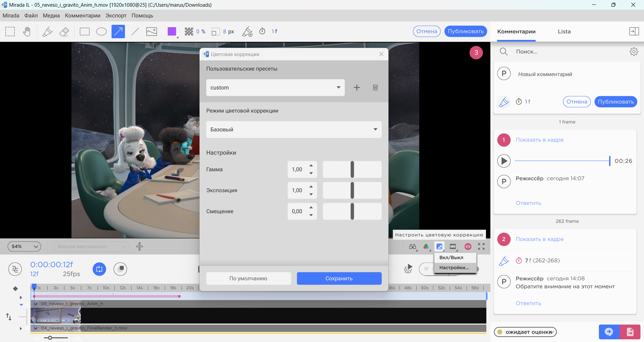Click the Гамма value field

pos(297,169)
